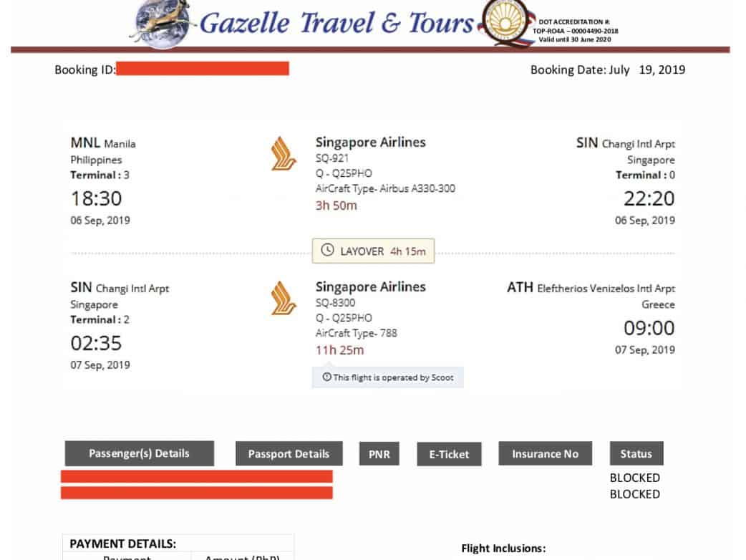Click Singapore Airlines logo for flight SQ-921
Image resolution: width=746 pixels, height=560 pixels.
284,155
